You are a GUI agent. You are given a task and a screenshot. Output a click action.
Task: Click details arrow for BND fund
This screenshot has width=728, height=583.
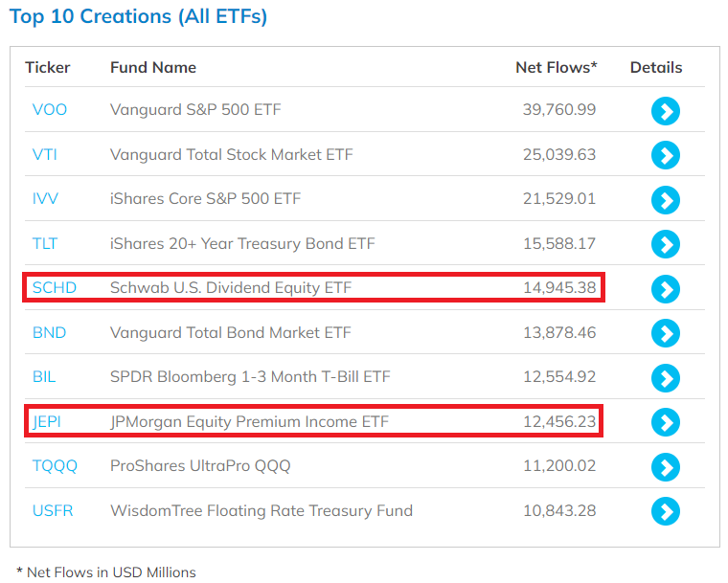(x=665, y=333)
